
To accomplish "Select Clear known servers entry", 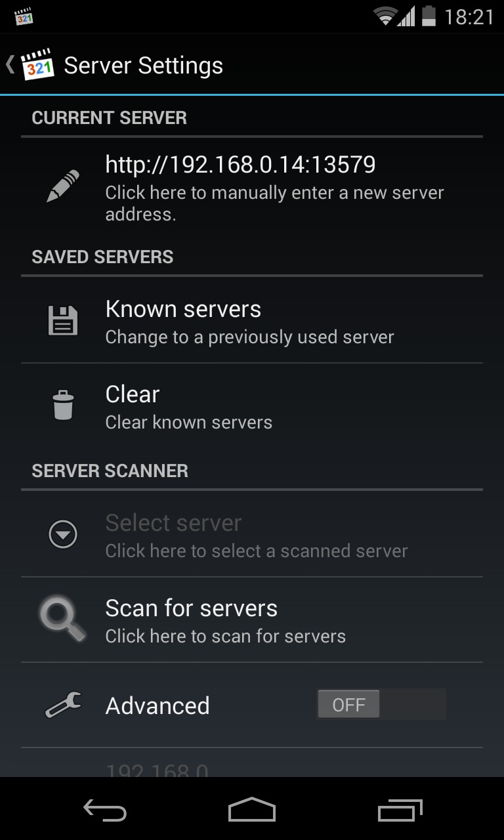I will [x=252, y=406].
